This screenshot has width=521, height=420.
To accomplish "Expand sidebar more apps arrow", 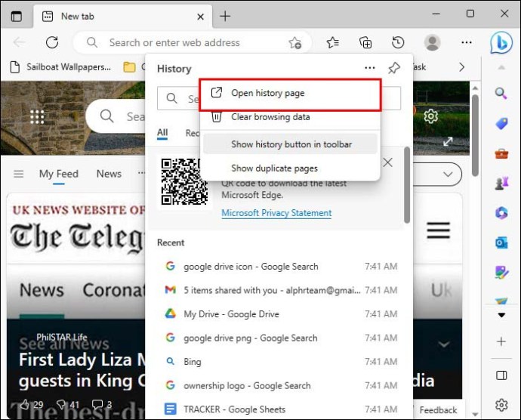I will [x=501, y=315].
